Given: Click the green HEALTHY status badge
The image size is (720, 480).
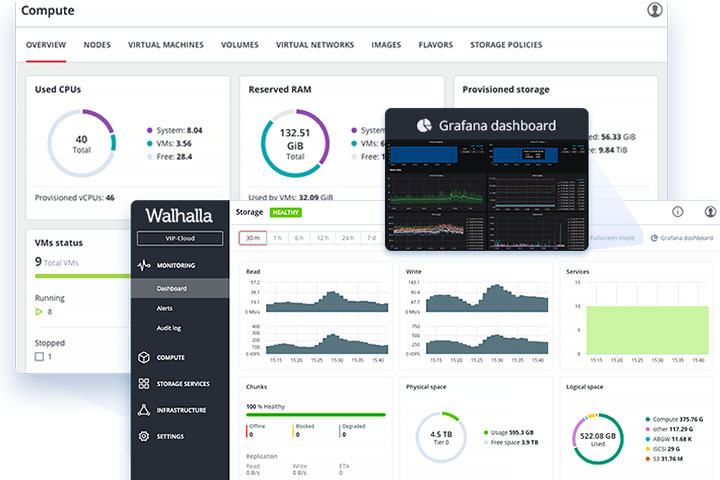Looking at the screenshot, I should [286, 212].
